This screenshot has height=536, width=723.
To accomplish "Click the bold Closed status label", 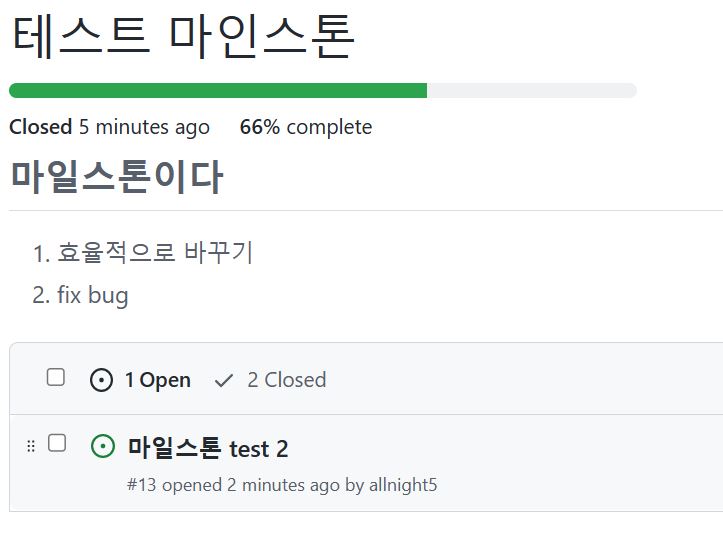I will (41, 127).
